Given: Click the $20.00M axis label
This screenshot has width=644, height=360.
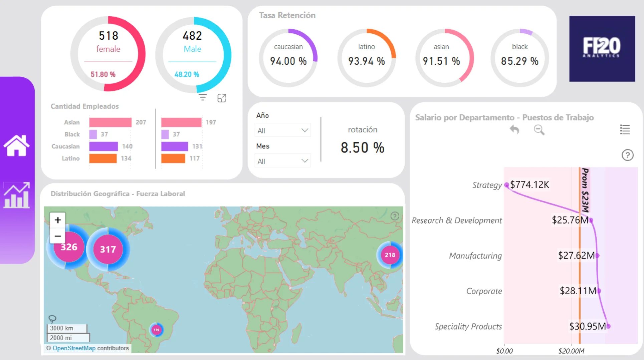Looking at the screenshot, I should (571, 351).
